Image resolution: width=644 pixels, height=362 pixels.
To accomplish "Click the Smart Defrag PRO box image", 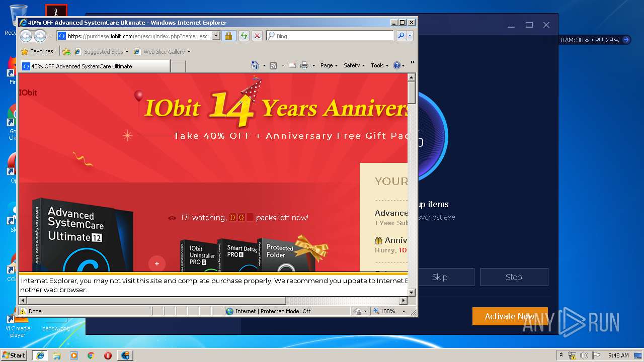I will point(236,255).
